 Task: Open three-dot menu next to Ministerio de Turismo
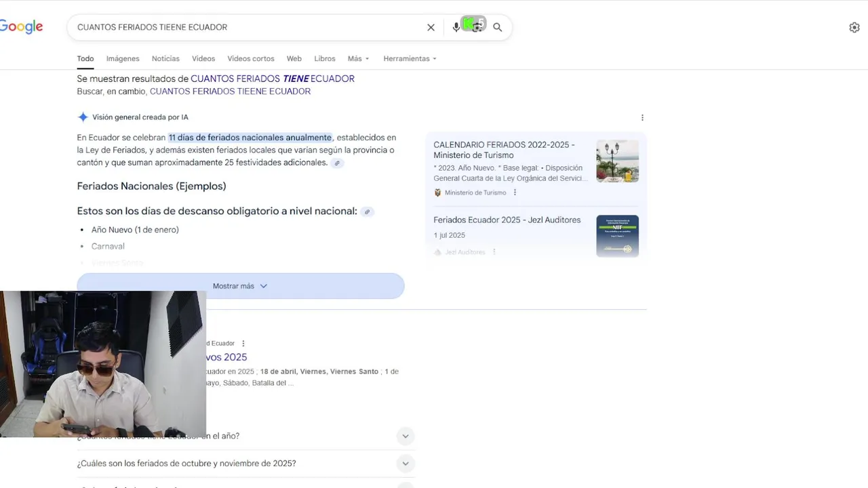coord(515,192)
